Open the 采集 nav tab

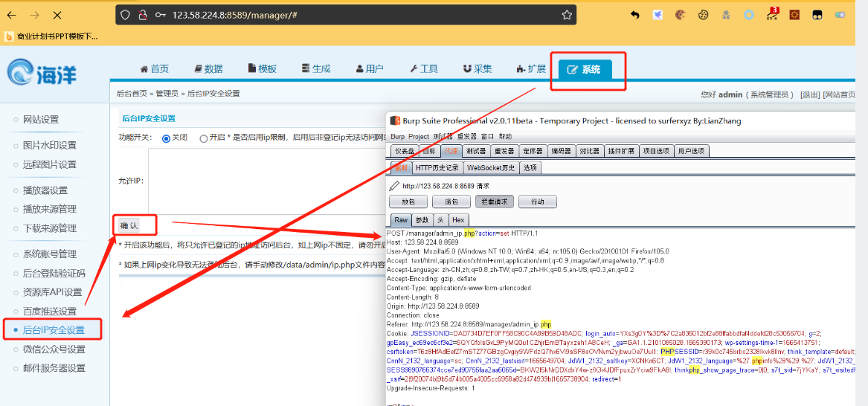(x=478, y=68)
